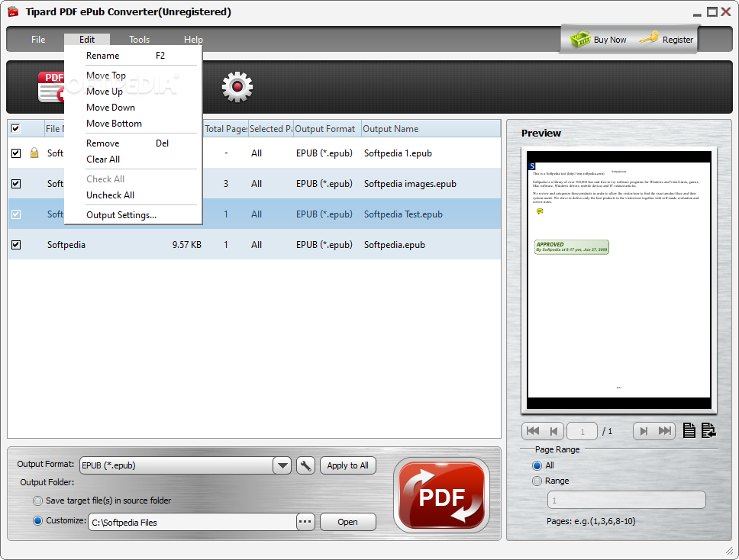Click the lock icon on first file row
The width and height of the screenshot is (739, 560).
(34, 153)
